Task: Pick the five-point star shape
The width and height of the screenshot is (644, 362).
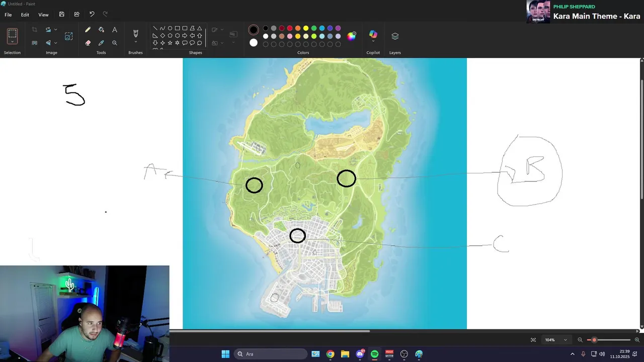Action: point(170,43)
